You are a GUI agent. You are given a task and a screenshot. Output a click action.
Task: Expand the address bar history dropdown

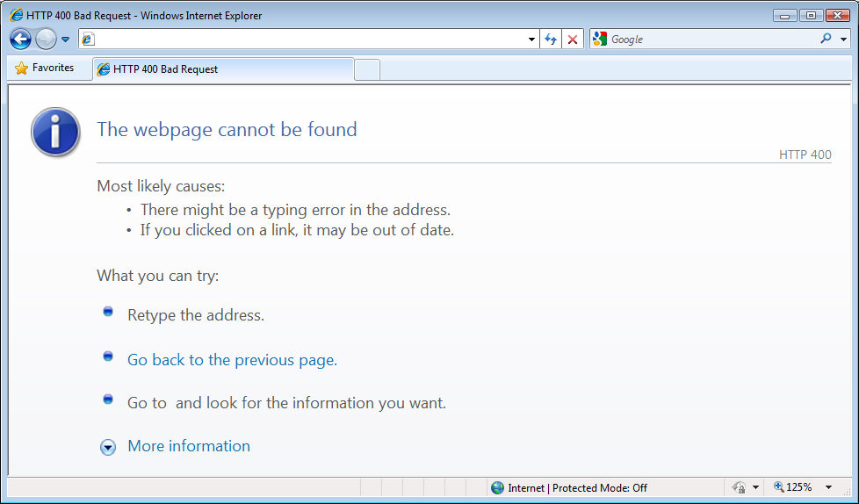[x=531, y=40]
